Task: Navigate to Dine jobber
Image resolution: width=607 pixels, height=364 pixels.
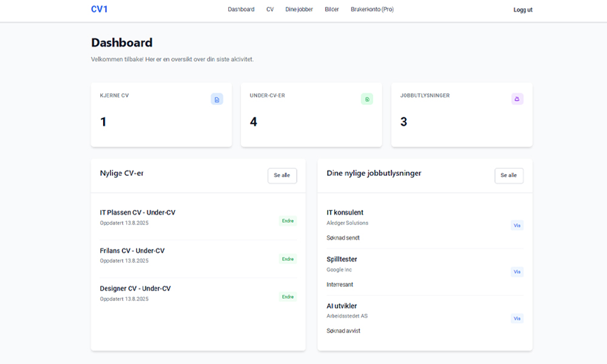Action: pyautogui.click(x=297, y=9)
